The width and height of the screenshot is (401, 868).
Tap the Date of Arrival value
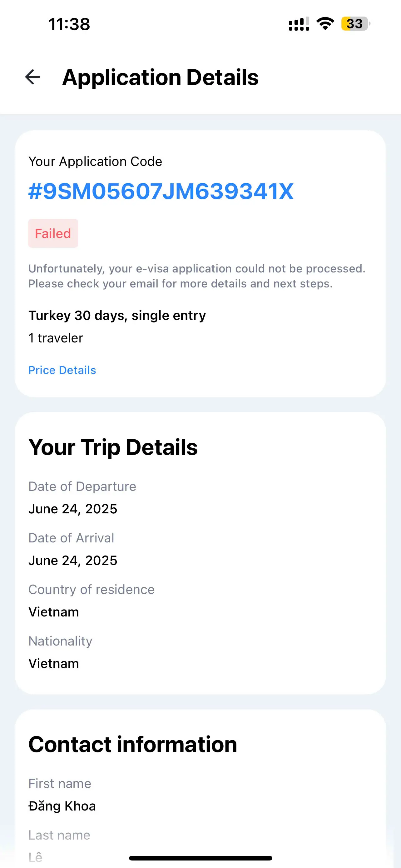point(73,560)
